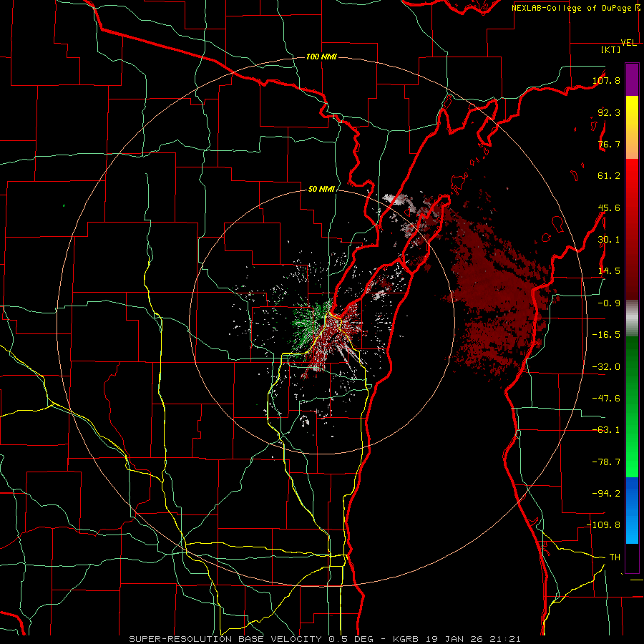Screen dimensions: 644x644
Task: Click the -47.6 legend value
Action: [x=606, y=399]
